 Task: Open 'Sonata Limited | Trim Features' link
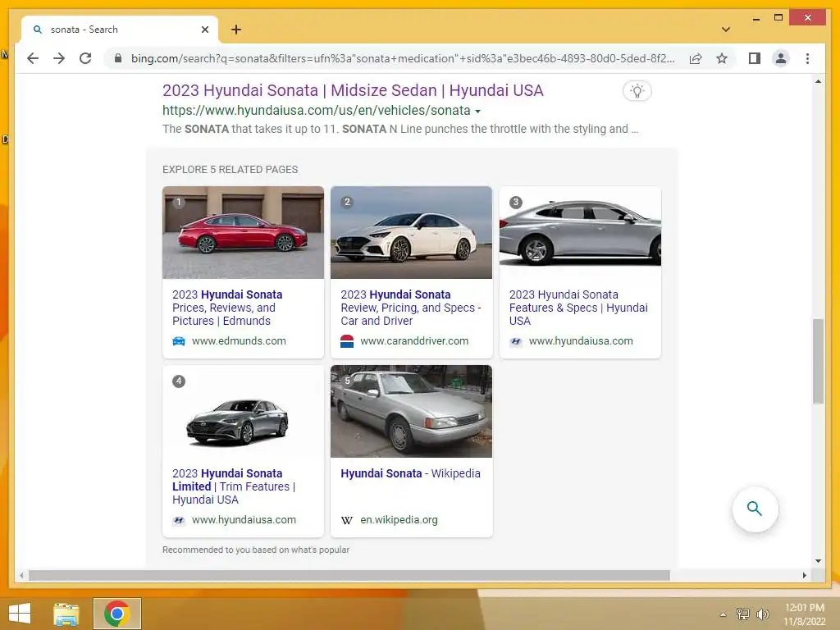coord(234,486)
